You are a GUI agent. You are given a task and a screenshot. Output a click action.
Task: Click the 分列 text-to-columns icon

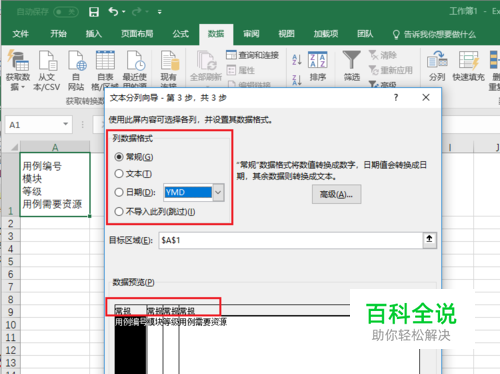point(437,66)
